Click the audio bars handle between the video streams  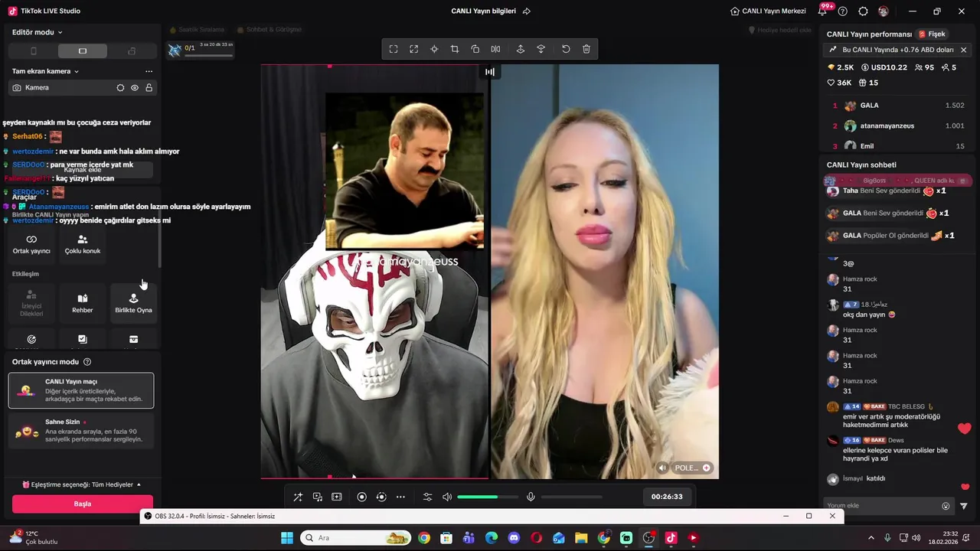490,72
